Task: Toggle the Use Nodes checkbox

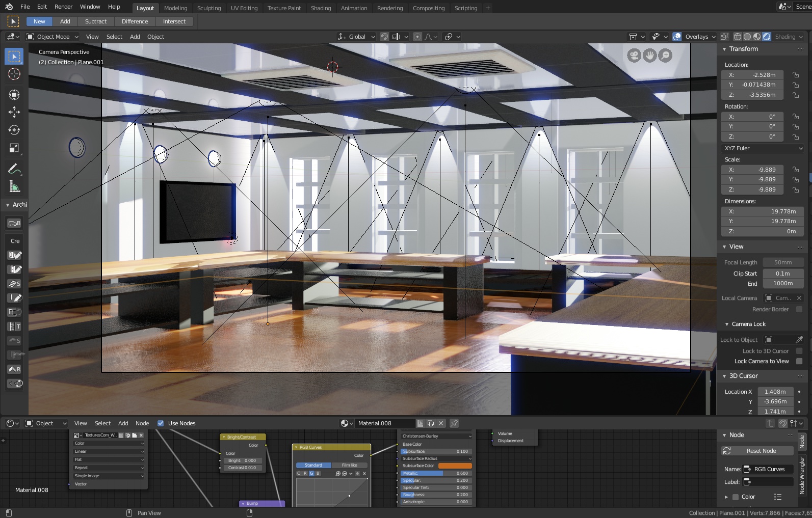Action: [161, 423]
